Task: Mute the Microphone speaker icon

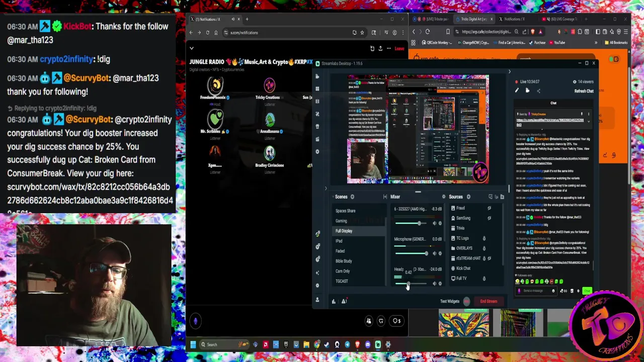Action: (434, 253)
